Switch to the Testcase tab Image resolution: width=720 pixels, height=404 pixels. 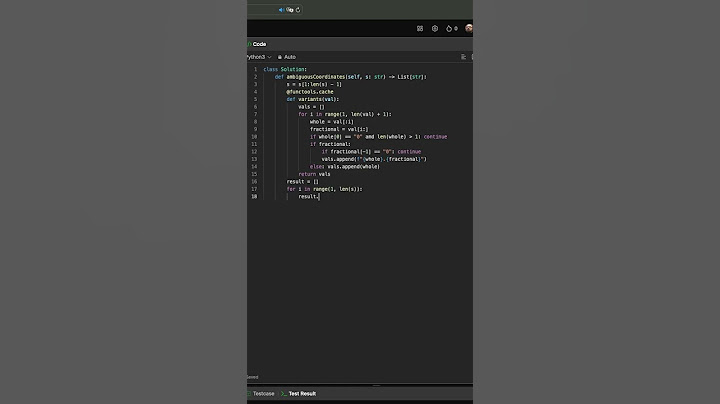(261, 393)
